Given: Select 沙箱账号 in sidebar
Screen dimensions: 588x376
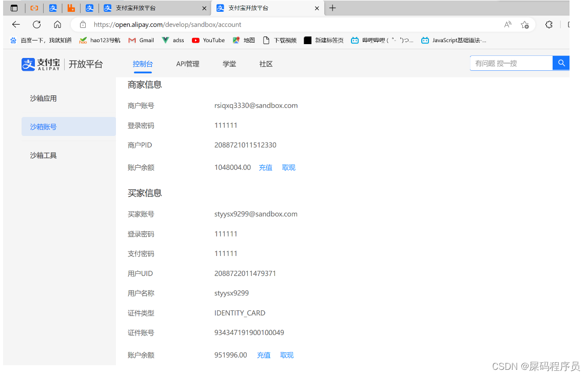Looking at the screenshot, I should tap(69, 127).
